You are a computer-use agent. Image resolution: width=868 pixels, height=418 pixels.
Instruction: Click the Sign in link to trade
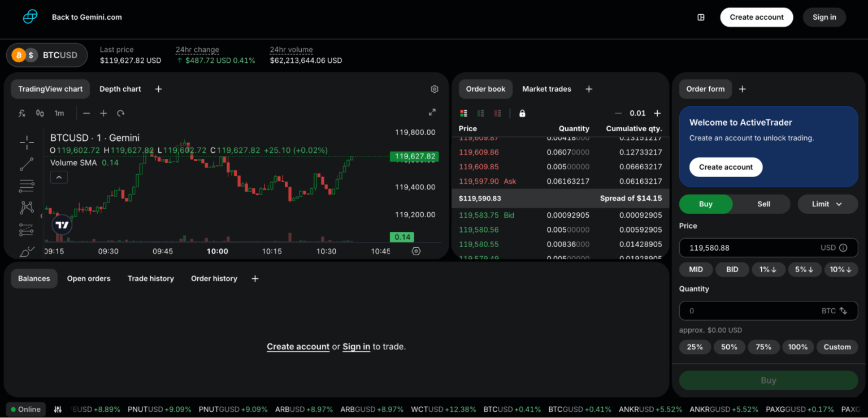(x=356, y=346)
